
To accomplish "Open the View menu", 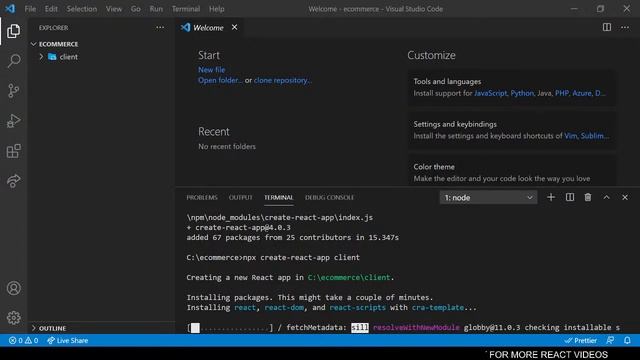I will coord(114,9).
